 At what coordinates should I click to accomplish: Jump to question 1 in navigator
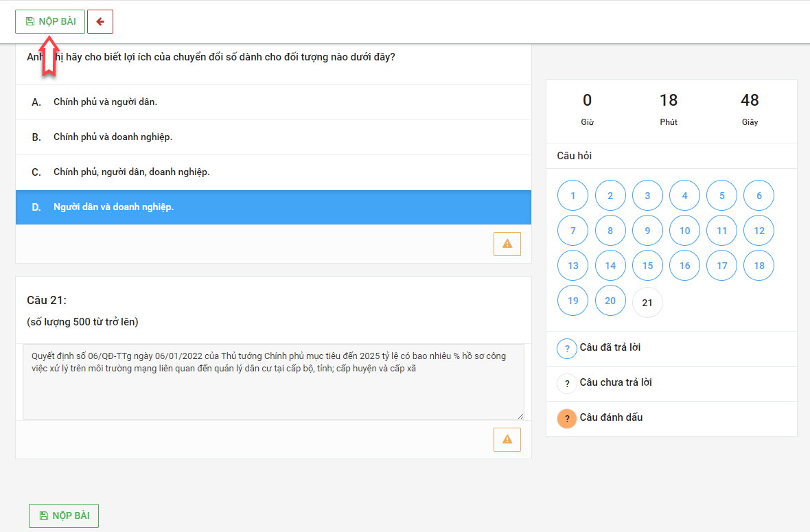pyautogui.click(x=573, y=196)
